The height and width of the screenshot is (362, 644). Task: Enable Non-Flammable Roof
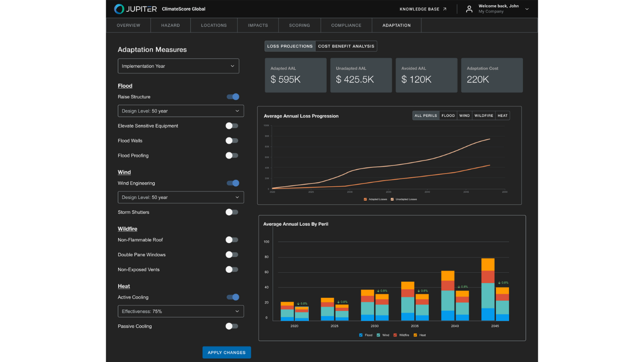231,239
